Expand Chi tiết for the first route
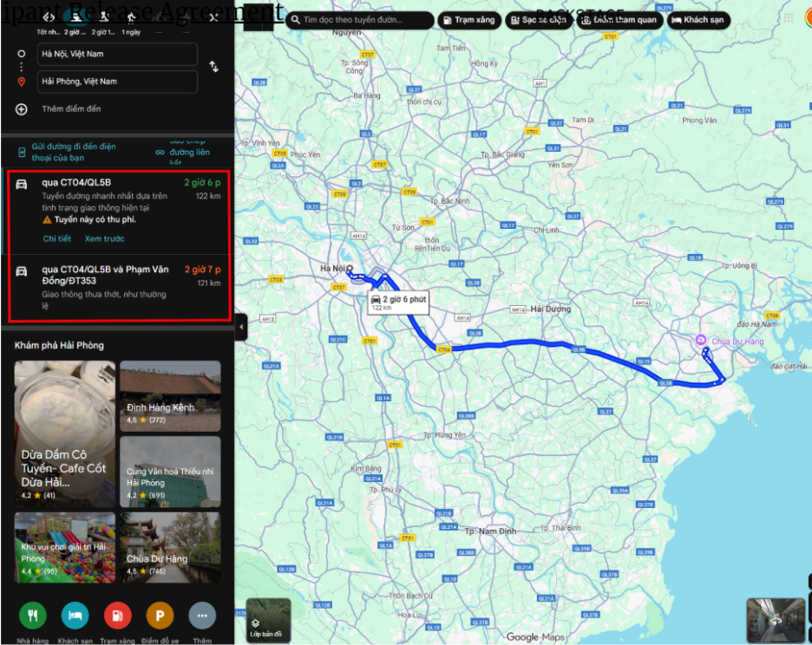The width and height of the screenshot is (812, 645). (56, 238)
